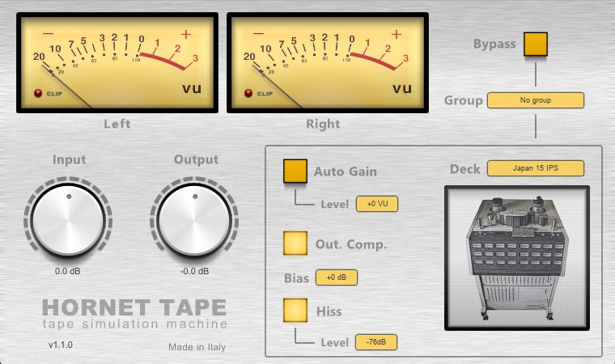
Task: Click the Output -0.0 dB readout
Action: (x=194, y=271)
